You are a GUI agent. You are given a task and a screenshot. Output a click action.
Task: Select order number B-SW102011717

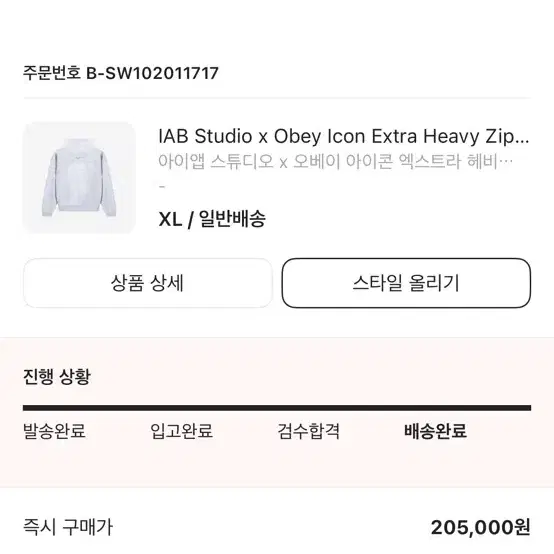pyautogui.click(x=152, y=73)
